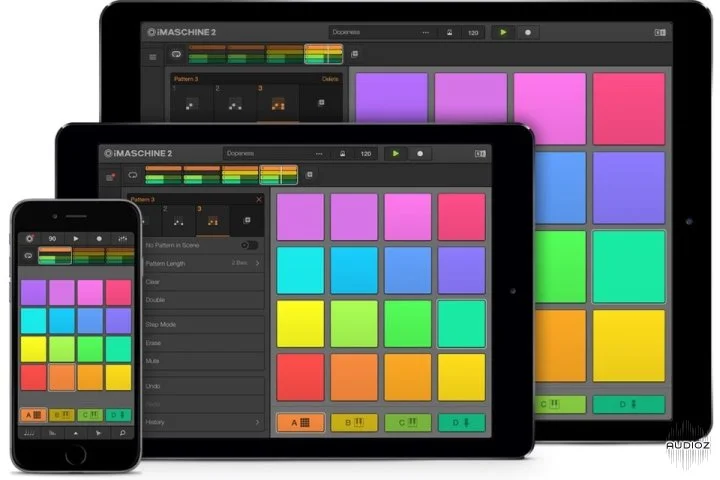The height and width of the screenshot is (480, 720).
Task: Tap the Dopeness project name on the front iPad
Action: tap(240, 153)
